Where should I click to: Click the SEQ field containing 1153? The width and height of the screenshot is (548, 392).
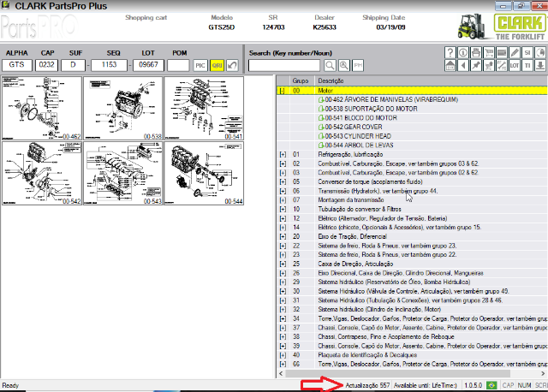pyautogui.click(x=109, y=65)
